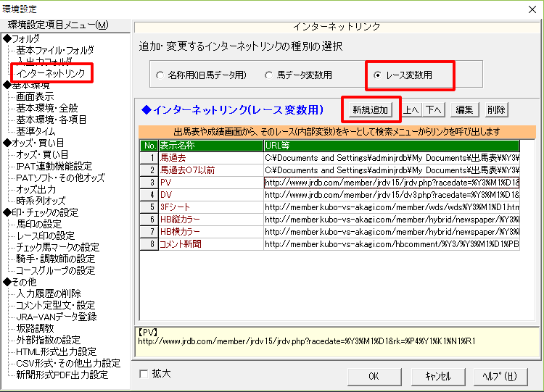Open オッズ出力 settings item
Viewport: 544px width, 392px height.
coord(36,189)
